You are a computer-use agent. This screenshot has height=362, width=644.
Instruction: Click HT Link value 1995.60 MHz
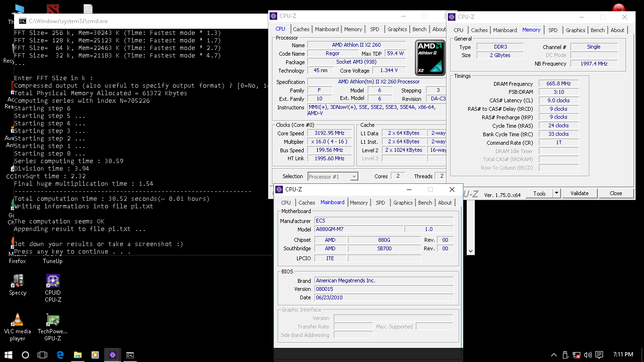(x=330, y=158)
